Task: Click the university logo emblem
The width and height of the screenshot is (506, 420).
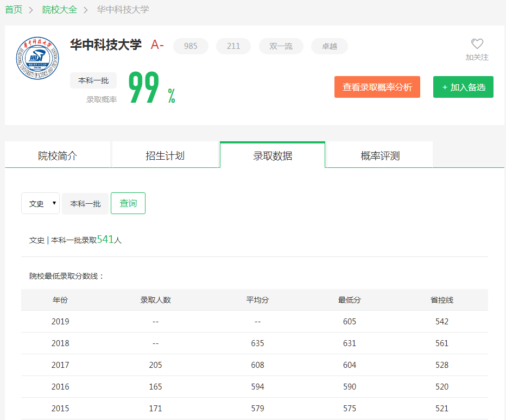Action: pos(37,58)
